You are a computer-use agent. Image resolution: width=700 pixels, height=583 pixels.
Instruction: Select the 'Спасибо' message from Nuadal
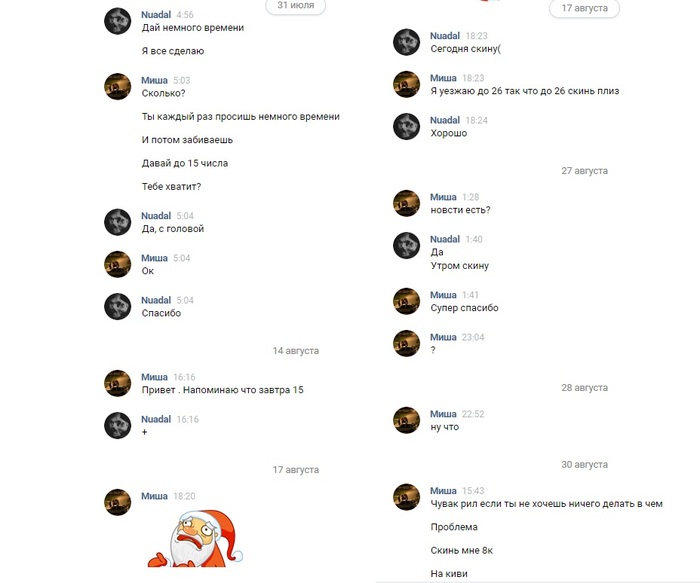[161, 313]
